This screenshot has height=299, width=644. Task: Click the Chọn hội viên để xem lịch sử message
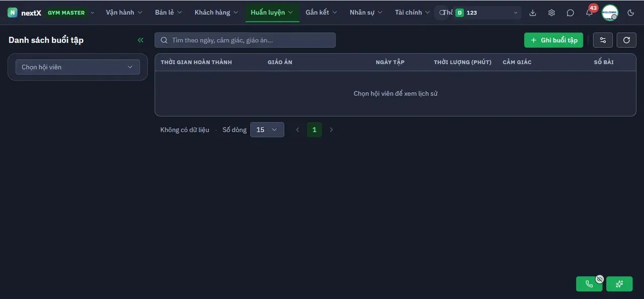tap(395, 94)
